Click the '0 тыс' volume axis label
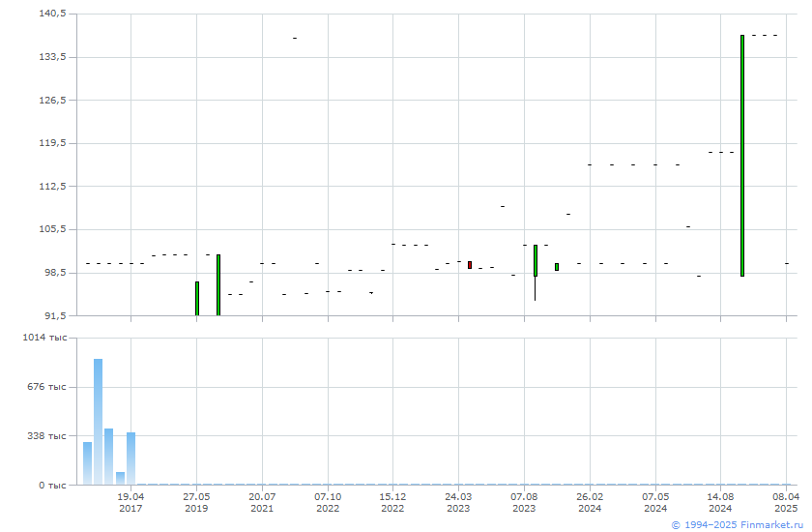The image size is (812, 532). tap(52, 486)
